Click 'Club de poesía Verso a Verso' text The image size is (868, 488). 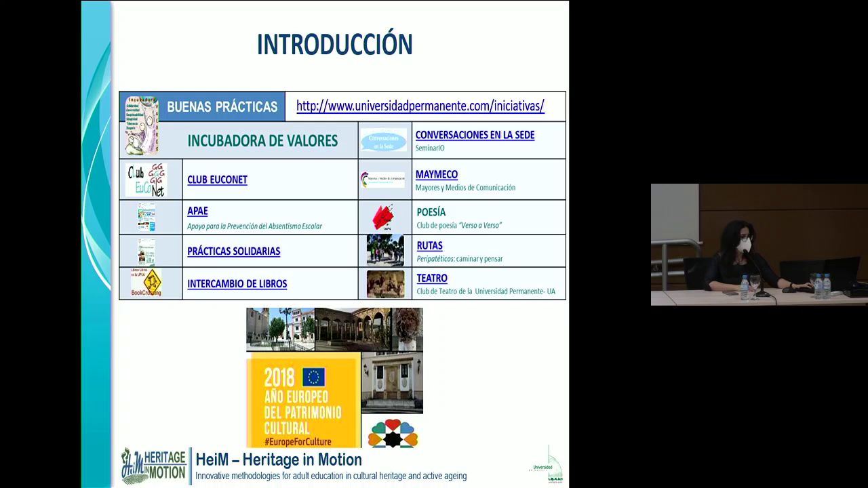pos(459,226)
